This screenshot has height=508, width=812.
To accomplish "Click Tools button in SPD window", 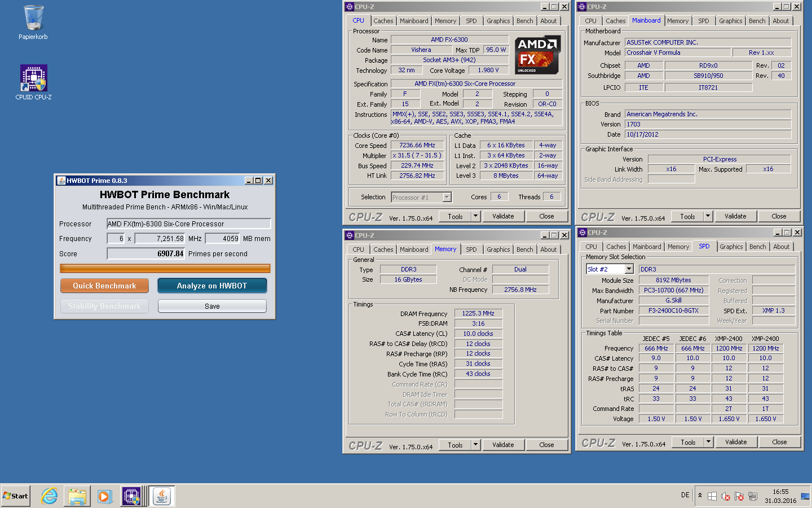I will click(688, 442).
